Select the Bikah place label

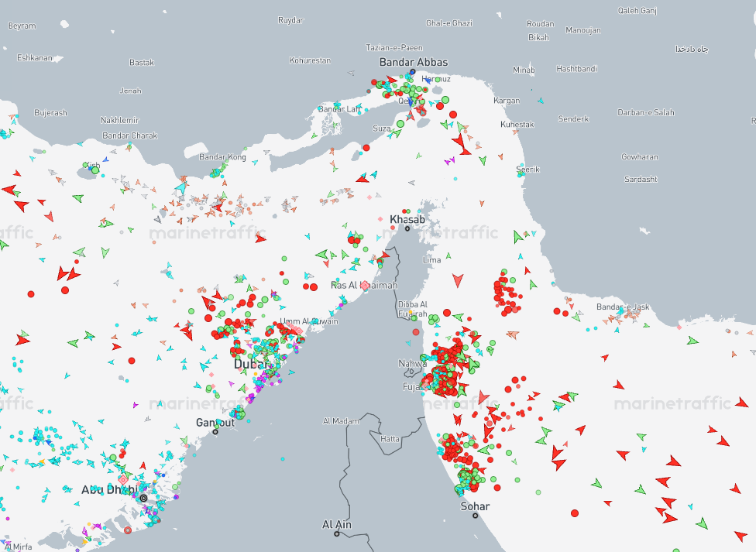coord(538,37)
